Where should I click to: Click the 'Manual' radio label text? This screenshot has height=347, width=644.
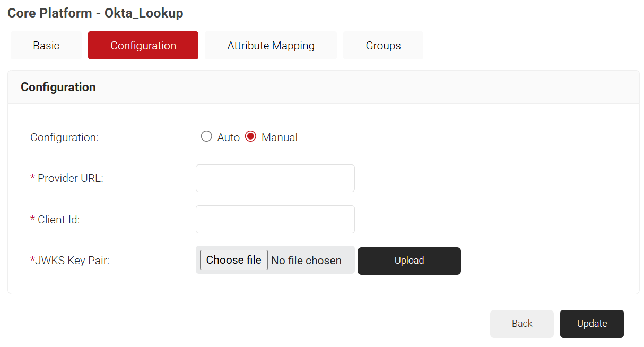tap(279, 137)
